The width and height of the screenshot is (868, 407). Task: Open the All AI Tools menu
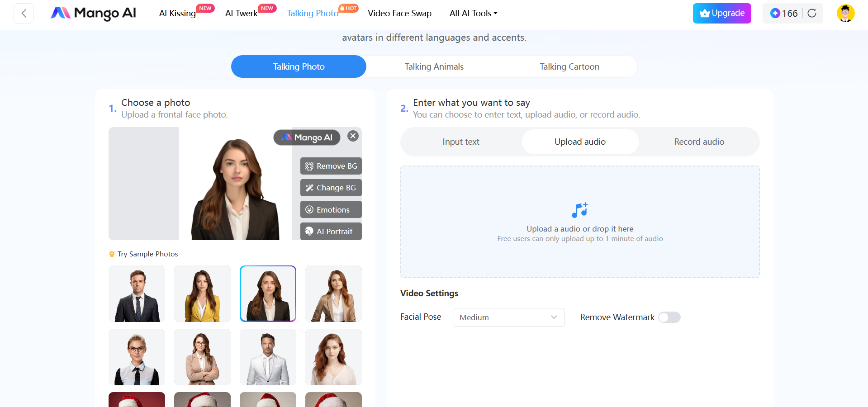[473, 13]
